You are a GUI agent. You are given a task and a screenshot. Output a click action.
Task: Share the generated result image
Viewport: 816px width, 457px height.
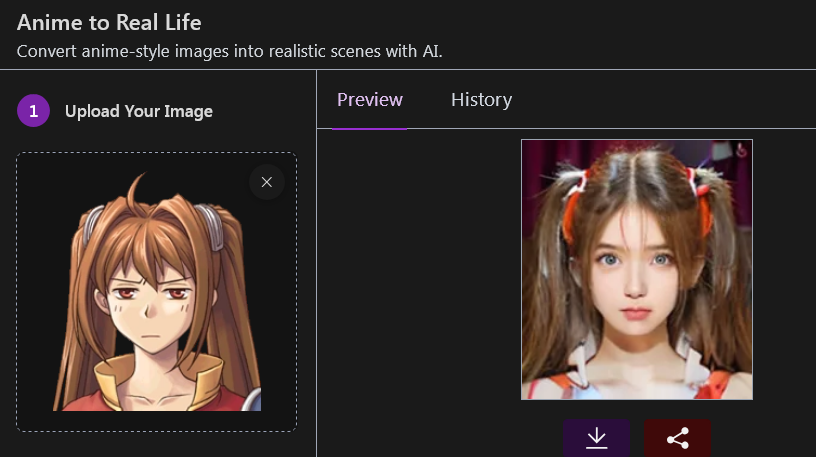(x=678, y=438)
